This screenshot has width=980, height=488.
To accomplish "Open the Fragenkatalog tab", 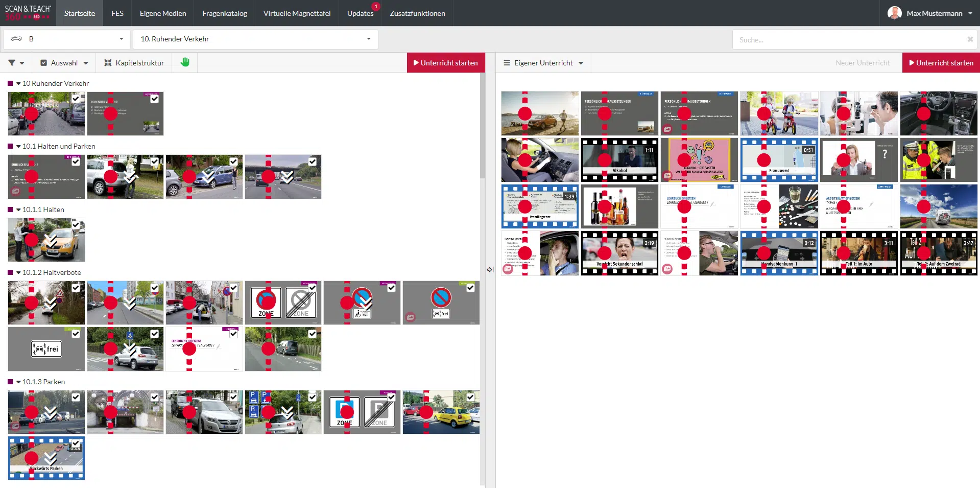I will tap(225, 13).
